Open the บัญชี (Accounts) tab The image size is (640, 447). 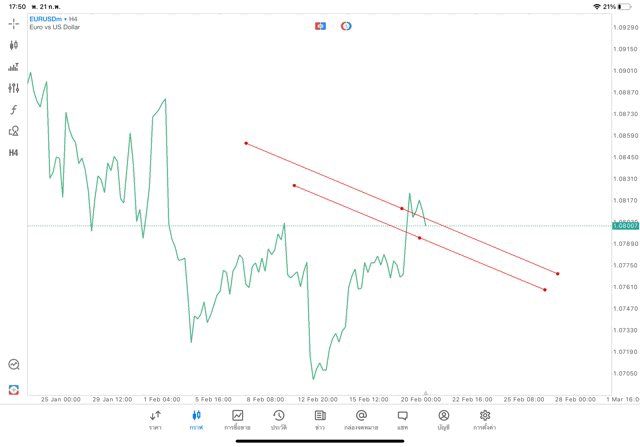pos(443,420)
